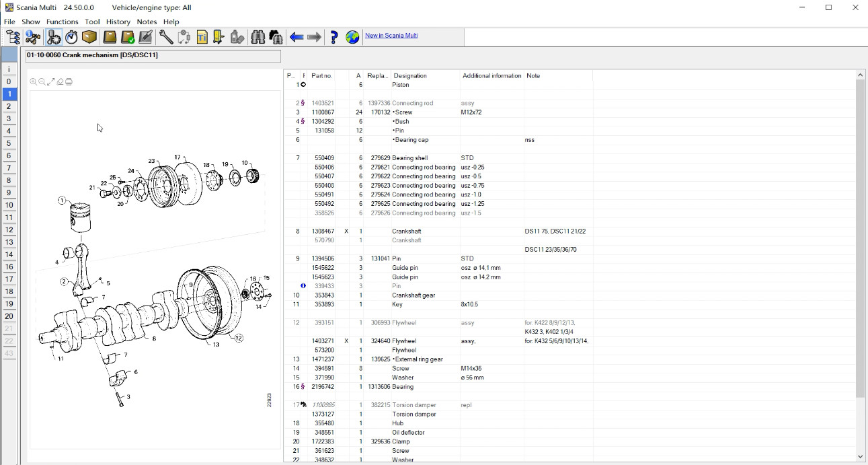Click the X mark in Crankshaft 1308467 row
The width and height of the screenshot is (868, 465).
click(x=346, y=231)
